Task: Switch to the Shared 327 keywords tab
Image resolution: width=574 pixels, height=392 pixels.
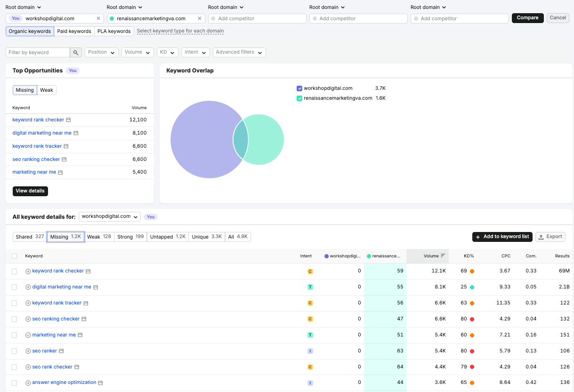Action: click(30, 237)
